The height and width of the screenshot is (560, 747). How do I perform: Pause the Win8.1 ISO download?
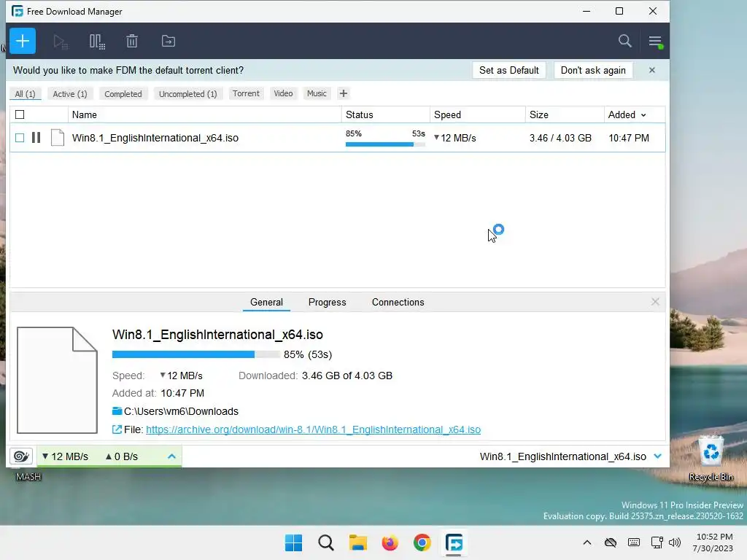coord(36,138)
